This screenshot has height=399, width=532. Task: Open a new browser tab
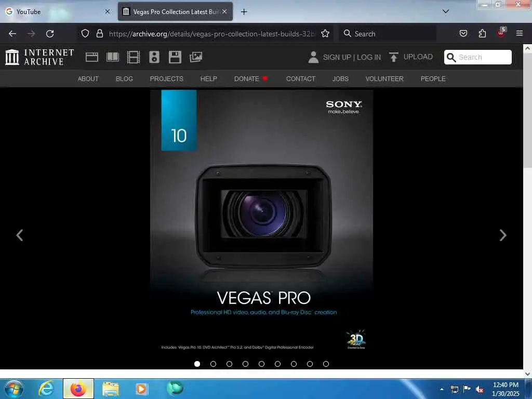click(244, 12)
